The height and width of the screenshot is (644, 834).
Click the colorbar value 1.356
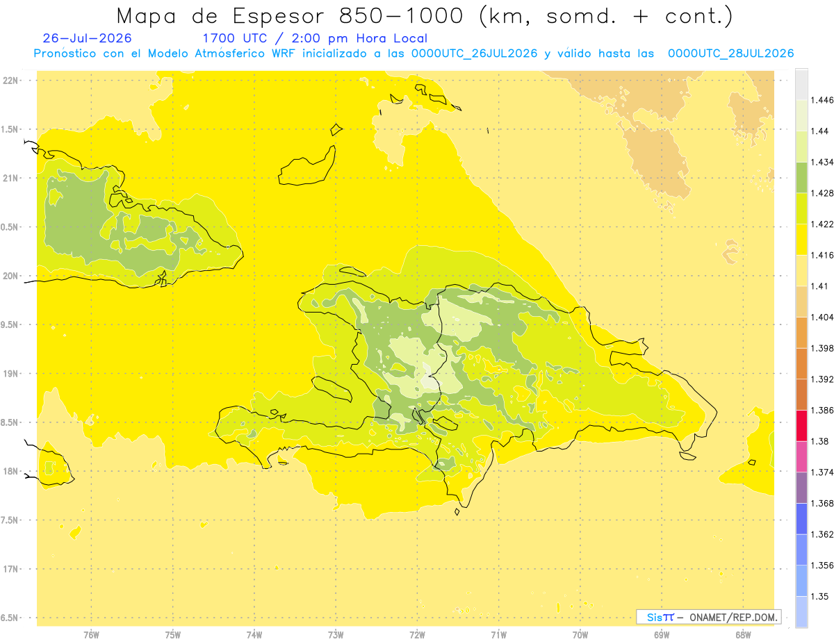(824, 565)
